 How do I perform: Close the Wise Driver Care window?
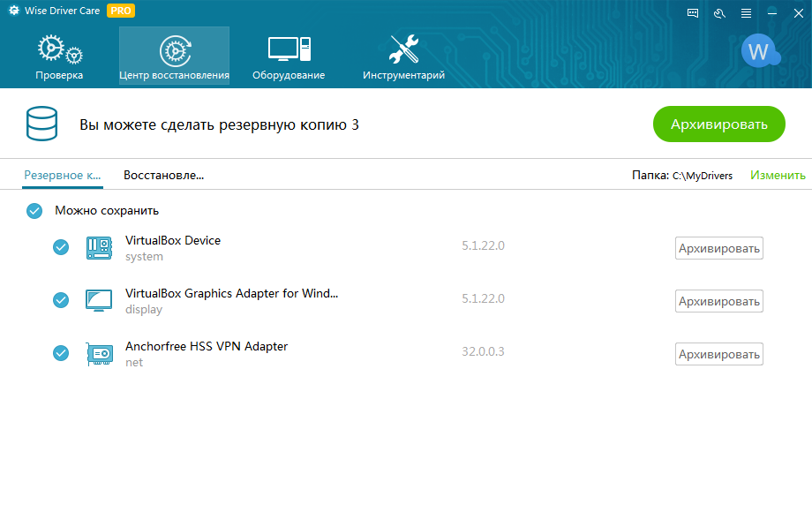[799, 13]
